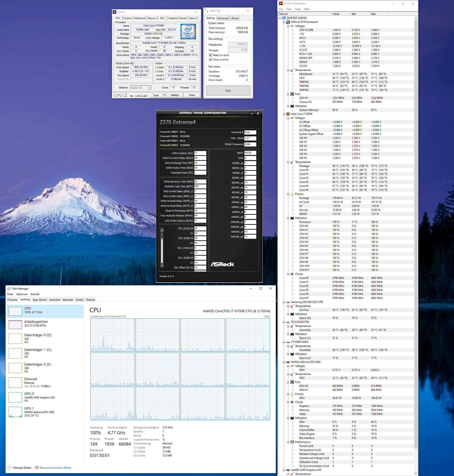Open the Socket #1 selection dropdown in CPU-Z
This screenshot has height=476, width=454.
click(149, 88)
